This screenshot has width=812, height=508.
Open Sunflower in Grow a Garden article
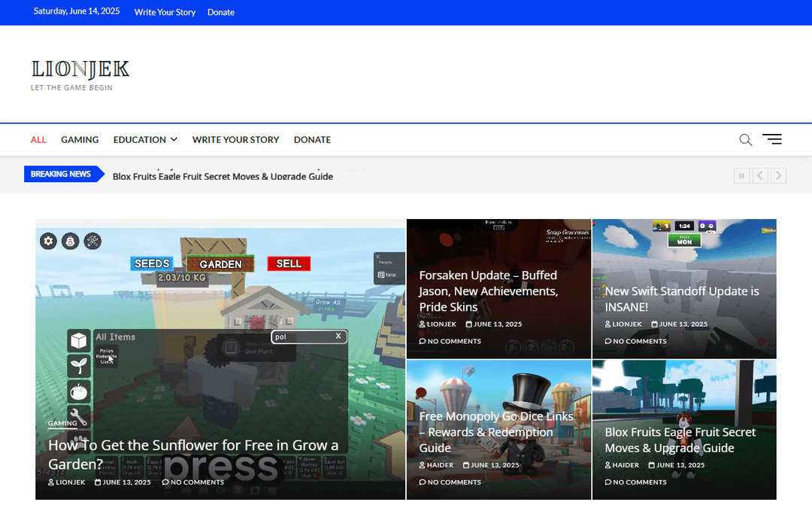coord(193,454)
